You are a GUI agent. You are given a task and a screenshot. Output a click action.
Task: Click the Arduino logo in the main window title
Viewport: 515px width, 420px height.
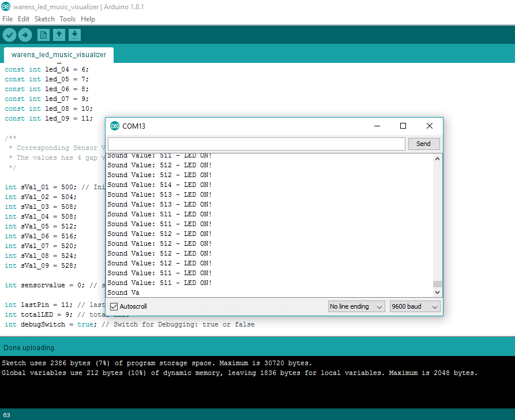tap(6, 6)
